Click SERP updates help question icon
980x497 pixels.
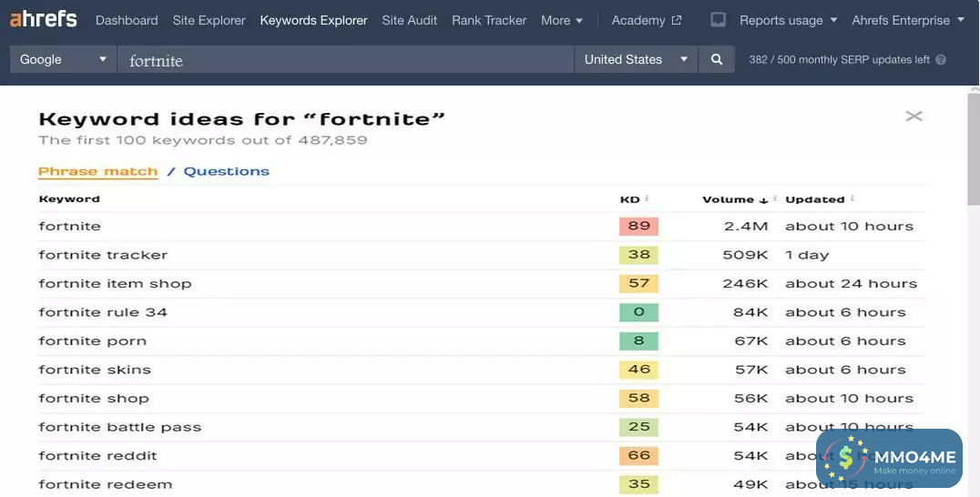(x=941, y=60)
